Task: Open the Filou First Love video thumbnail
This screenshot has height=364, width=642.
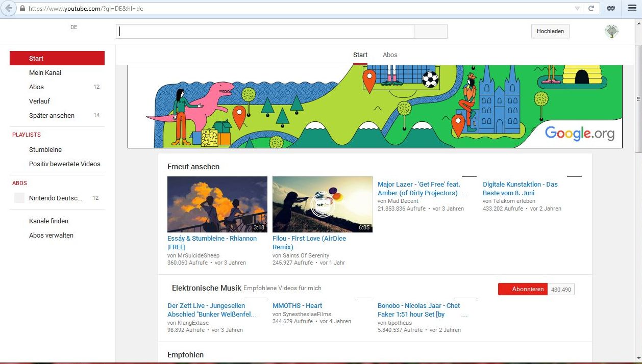Action: [x=323, y=204]
